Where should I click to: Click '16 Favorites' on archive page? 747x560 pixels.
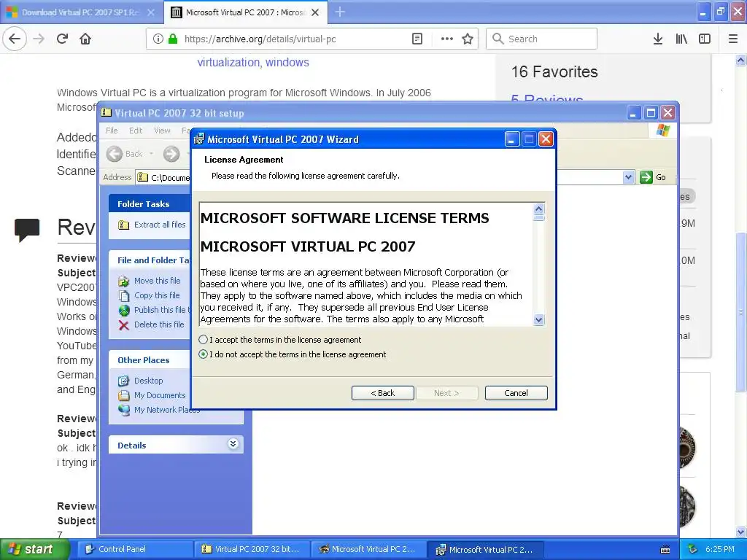[554, 71]
